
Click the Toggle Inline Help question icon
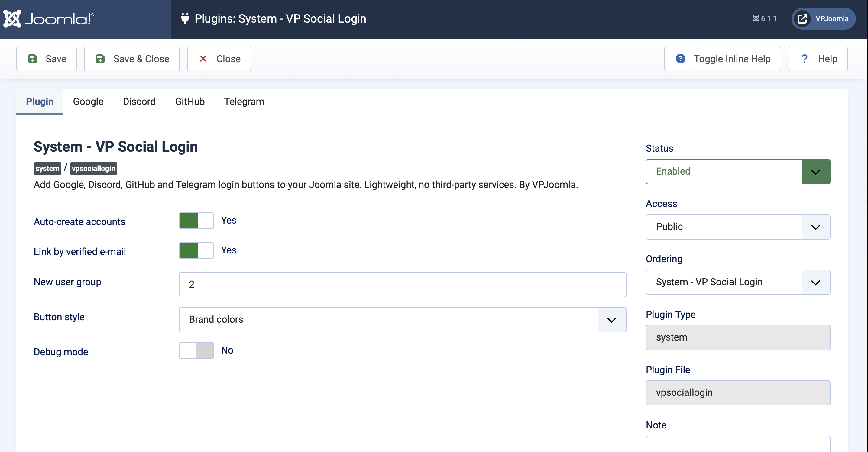pyautogui.click(x=680, y=59)
